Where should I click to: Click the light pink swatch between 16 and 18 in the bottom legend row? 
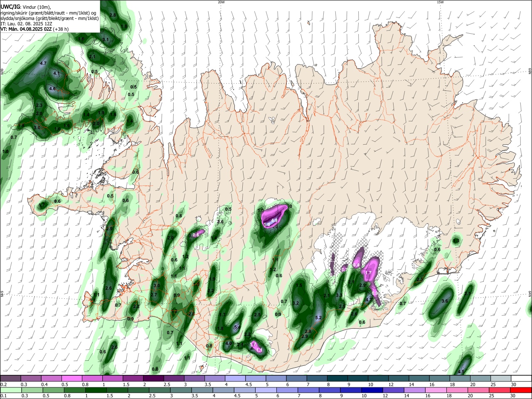pos(435,390)
